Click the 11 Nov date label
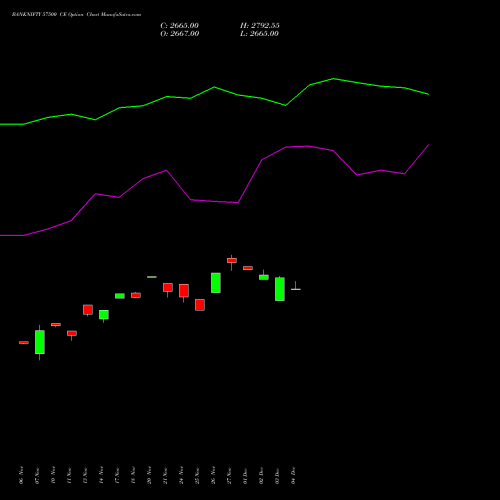The height and width of the screenshot is (500, 500). tap(70, 475)
